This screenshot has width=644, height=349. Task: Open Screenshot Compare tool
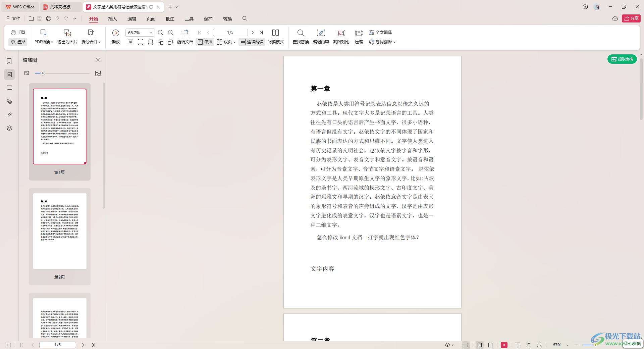pyautogui.click(x=341, y=37)
